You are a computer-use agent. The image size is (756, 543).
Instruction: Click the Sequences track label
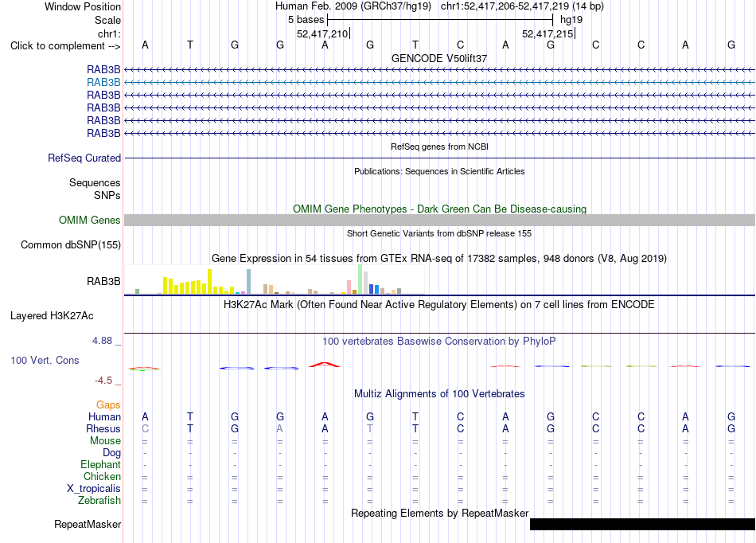pos(95,183)
